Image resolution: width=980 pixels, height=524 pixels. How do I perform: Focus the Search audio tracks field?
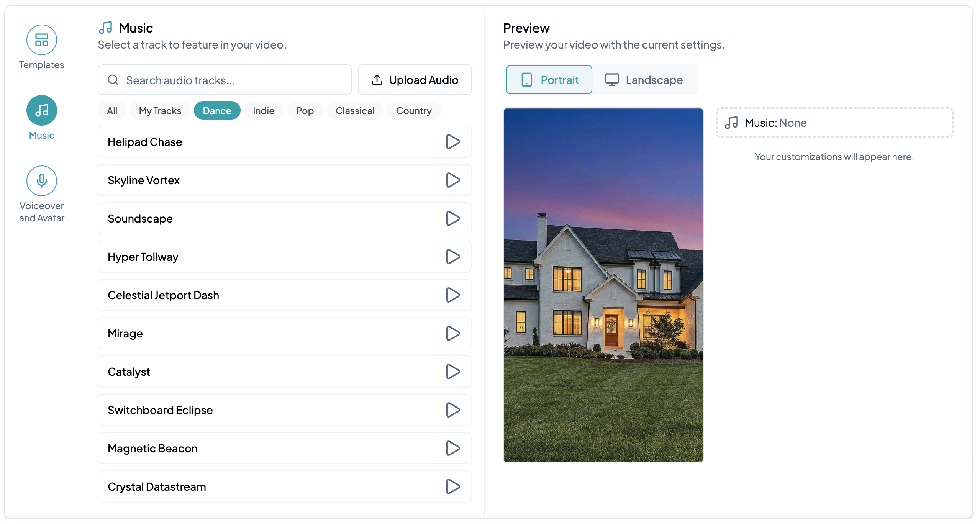click(x=230, y=80)
